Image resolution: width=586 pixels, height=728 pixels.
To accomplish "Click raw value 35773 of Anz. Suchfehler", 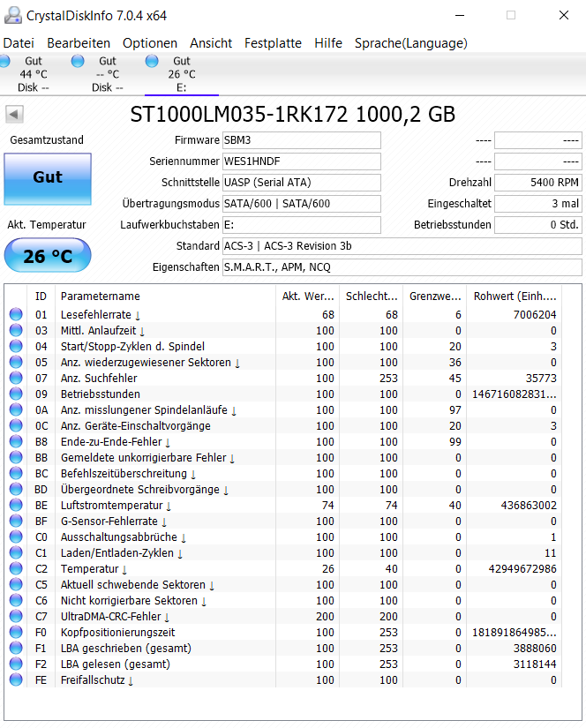I will (541, 378).
